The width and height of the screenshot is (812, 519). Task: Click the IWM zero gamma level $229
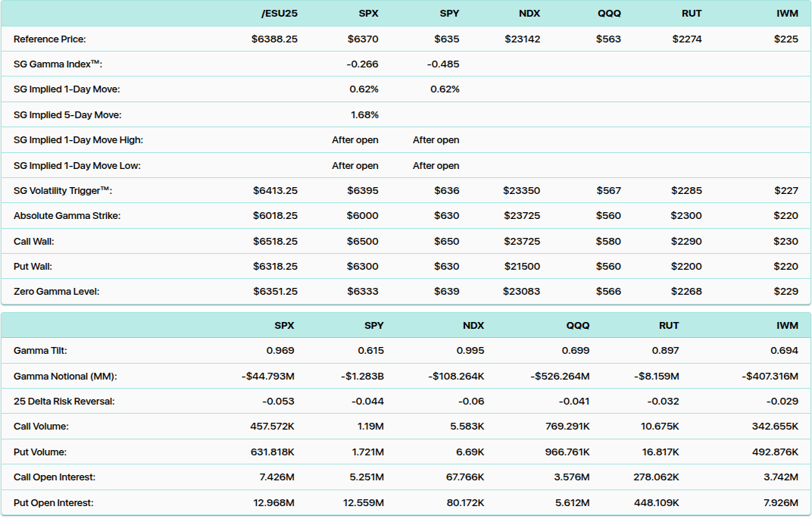786,292
